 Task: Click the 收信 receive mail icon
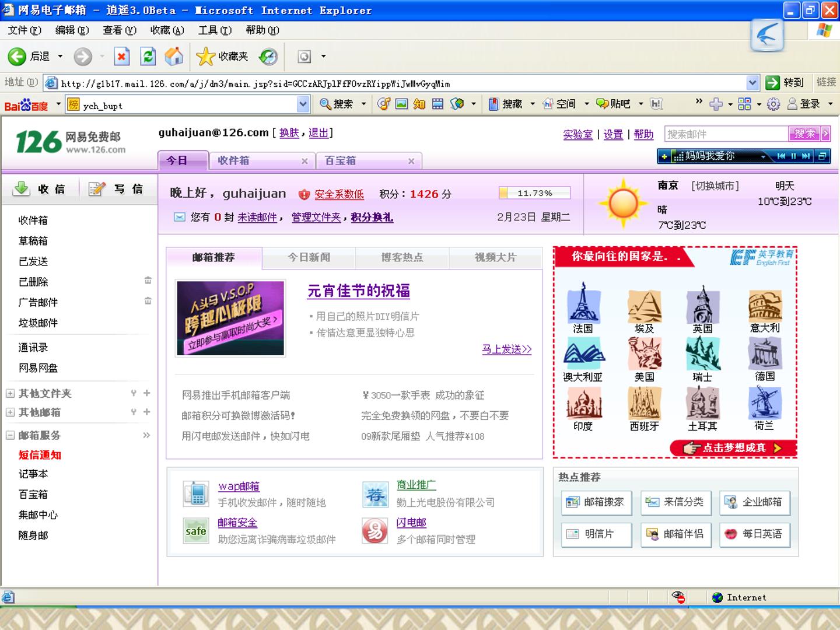click(21, 188)
